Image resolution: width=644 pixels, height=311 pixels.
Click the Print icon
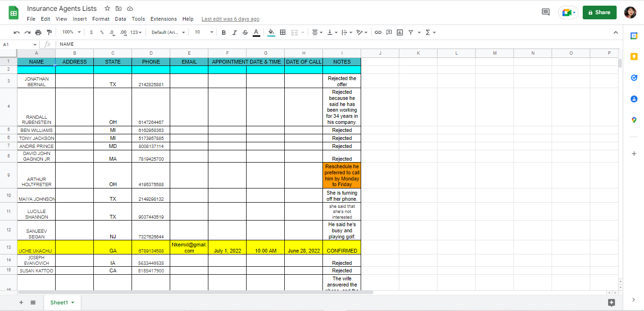pyautogui.click(x=38, y=33)
